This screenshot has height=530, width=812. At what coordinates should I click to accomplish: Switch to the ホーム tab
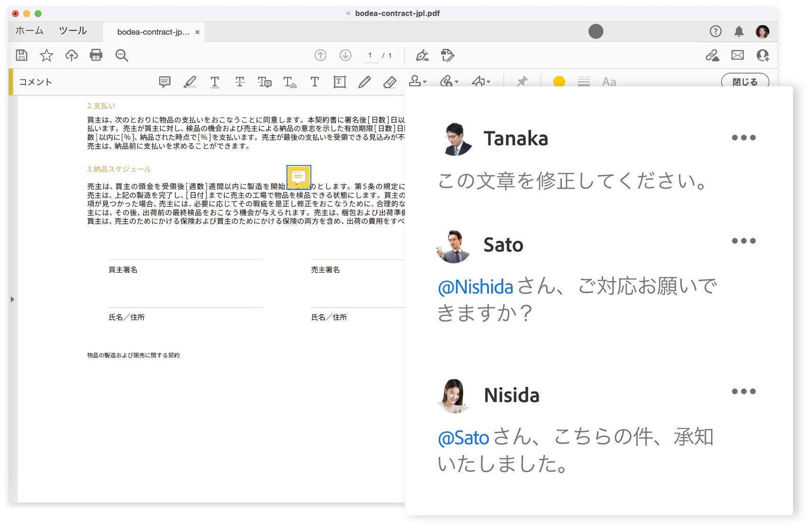pyautogui.click(x=29, y=31)
